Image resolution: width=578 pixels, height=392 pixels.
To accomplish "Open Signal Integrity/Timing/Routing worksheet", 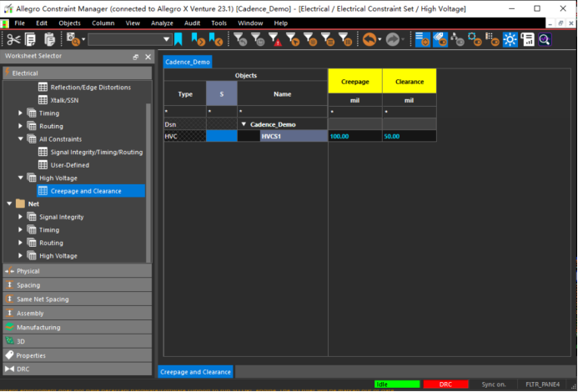I will click(97, 152).
